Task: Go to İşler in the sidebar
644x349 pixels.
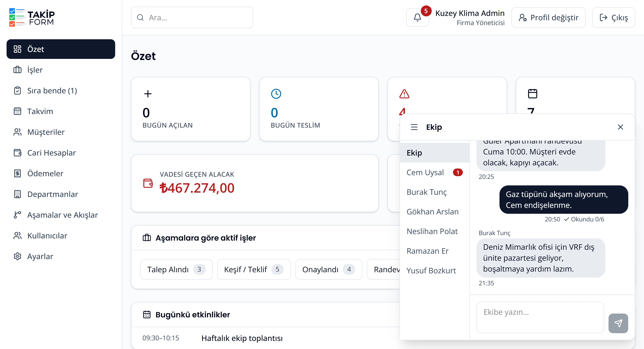Action: (61, 70)
